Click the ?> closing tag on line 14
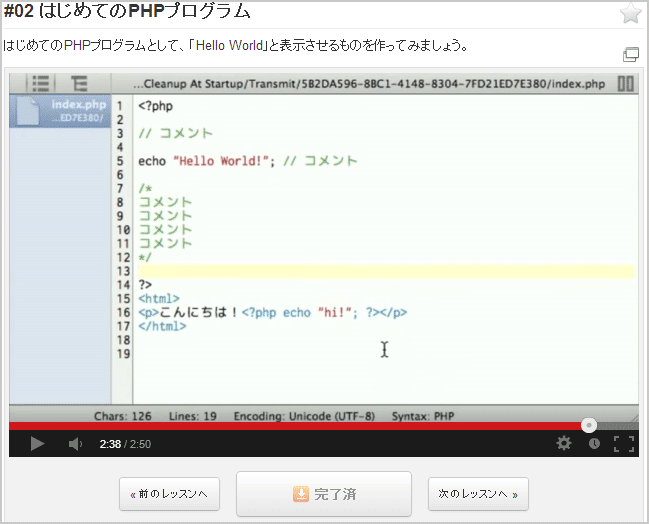The height and width of the screenshot is (524, 649). point(145,285)
